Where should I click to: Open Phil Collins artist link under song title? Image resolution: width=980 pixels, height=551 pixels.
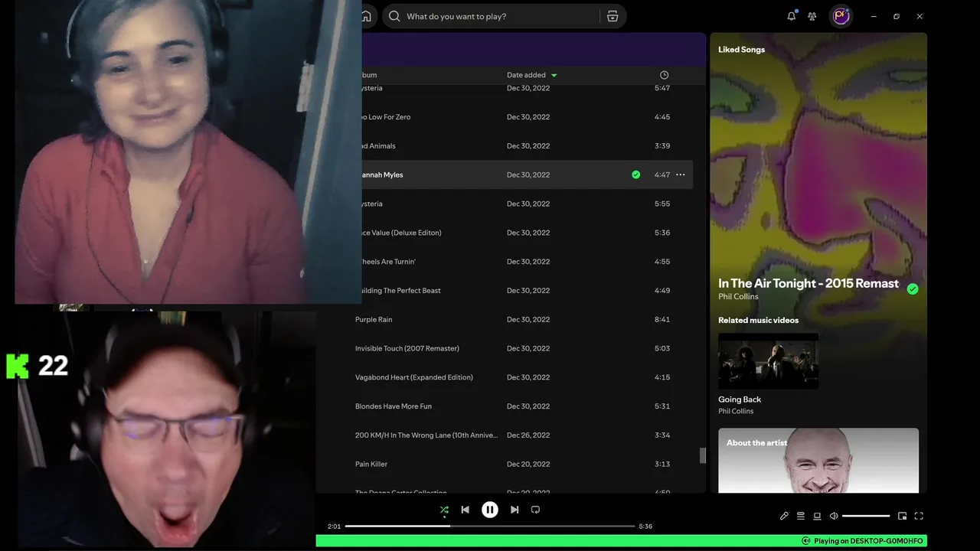click(x=738, y=297)
